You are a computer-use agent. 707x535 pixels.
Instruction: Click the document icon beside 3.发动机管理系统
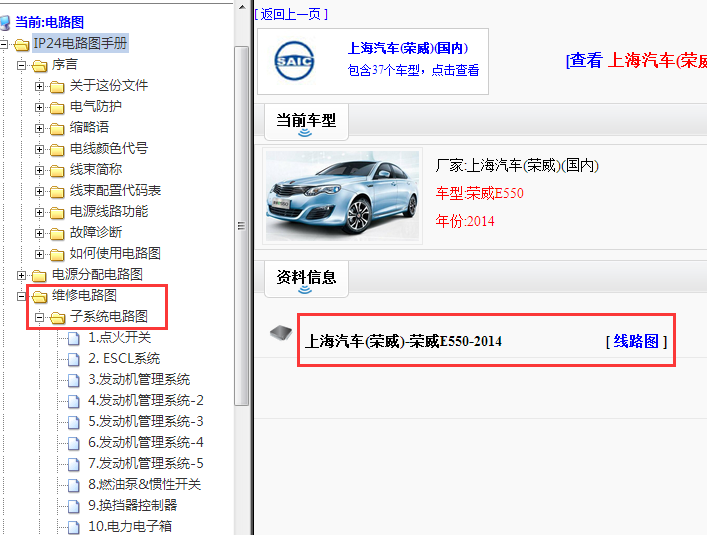click(73, 380)
